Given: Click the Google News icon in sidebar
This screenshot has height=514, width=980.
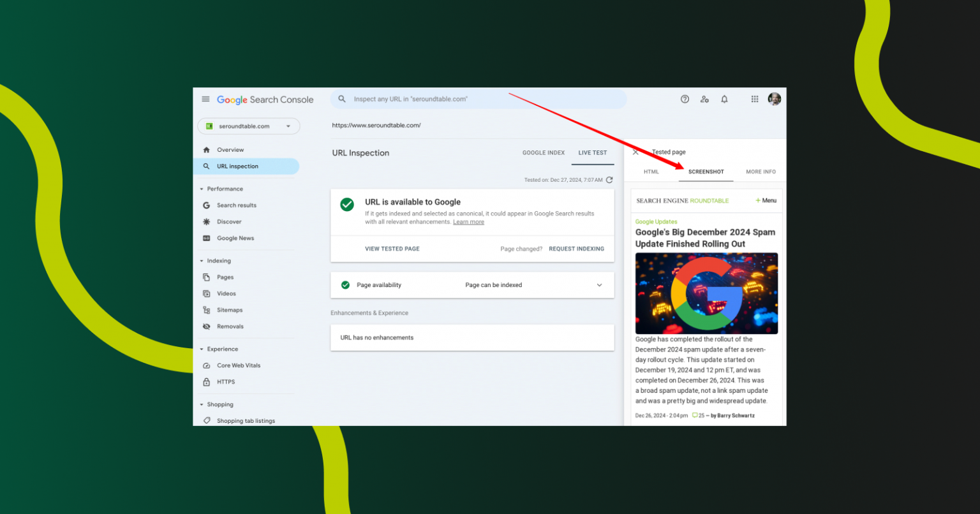Looking at the screenshot, I should (x=206, y=239).
